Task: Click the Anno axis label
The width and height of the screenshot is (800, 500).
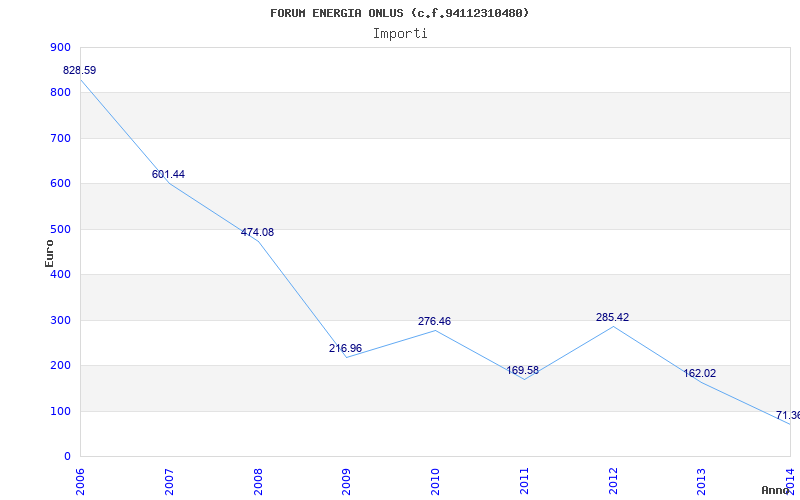Action: pos(776,490)
